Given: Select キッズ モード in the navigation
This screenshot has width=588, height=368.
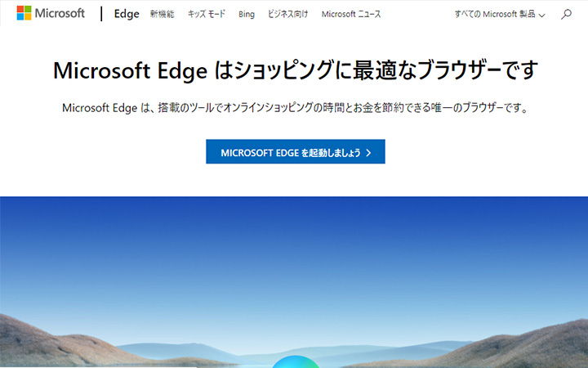Looking at the screenshot, I should click(x=207, y=15).
